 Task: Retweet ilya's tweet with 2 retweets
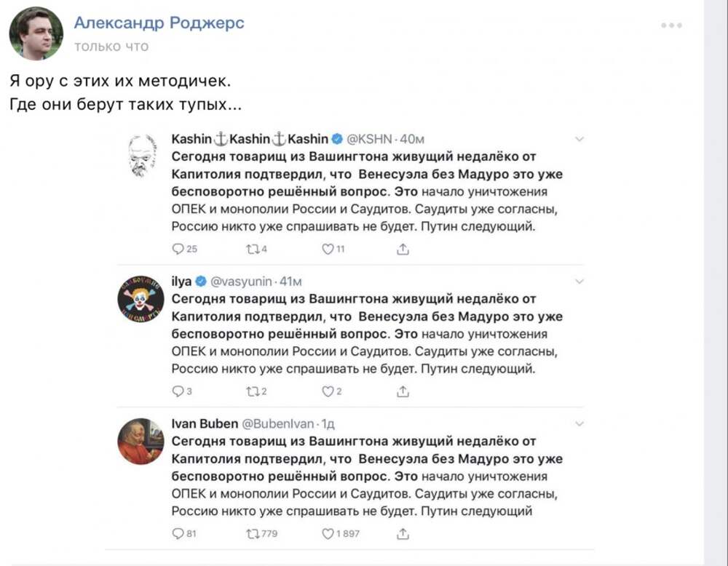[x=253, y=392]
